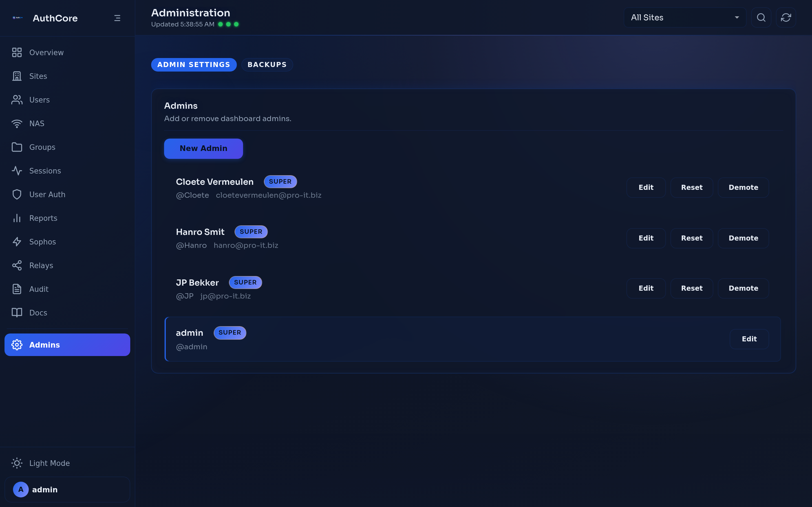The height and width of the screenshot is (507, 812).
Task: Select the ADMIN SETTINGS tab
Action: (x=194, y=65)
